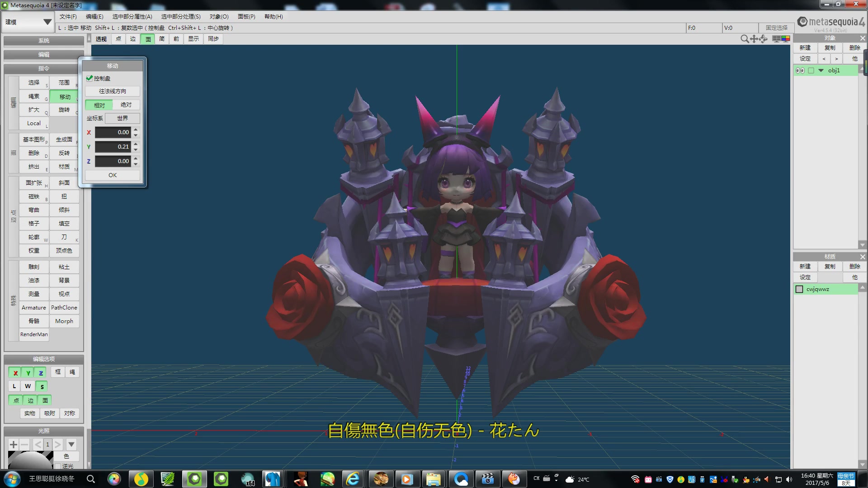Viewport: 868px width, 488px height.
Task: Select the 挤出 (extrude) tool
Action: (x=33, y=166)
